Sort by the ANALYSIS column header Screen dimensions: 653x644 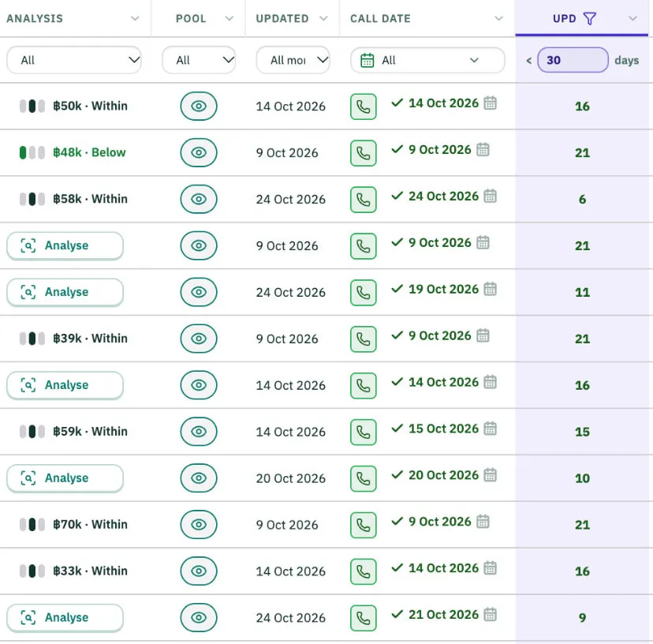coord(35,19)
